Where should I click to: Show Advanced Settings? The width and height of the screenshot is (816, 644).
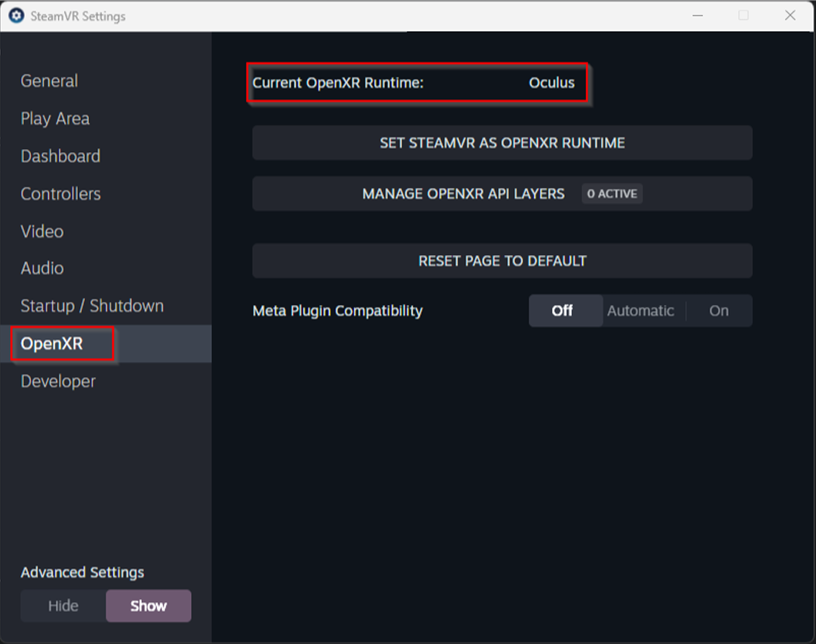[148, 606]
